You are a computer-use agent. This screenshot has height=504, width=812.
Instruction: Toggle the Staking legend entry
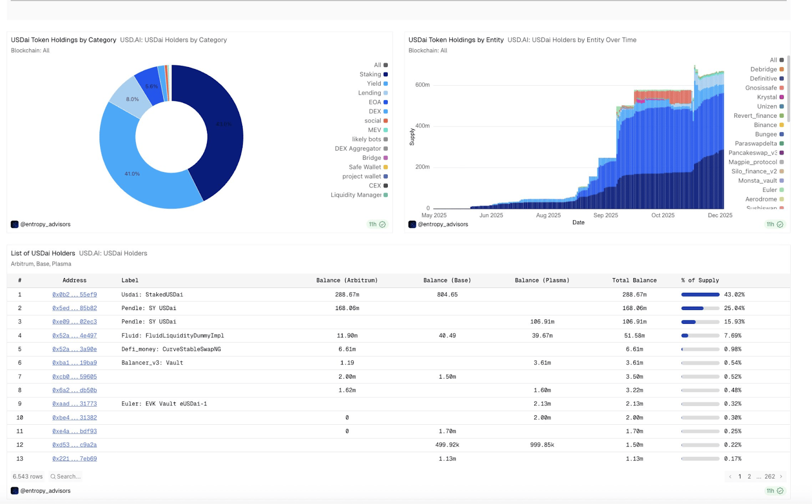[374, 75]
